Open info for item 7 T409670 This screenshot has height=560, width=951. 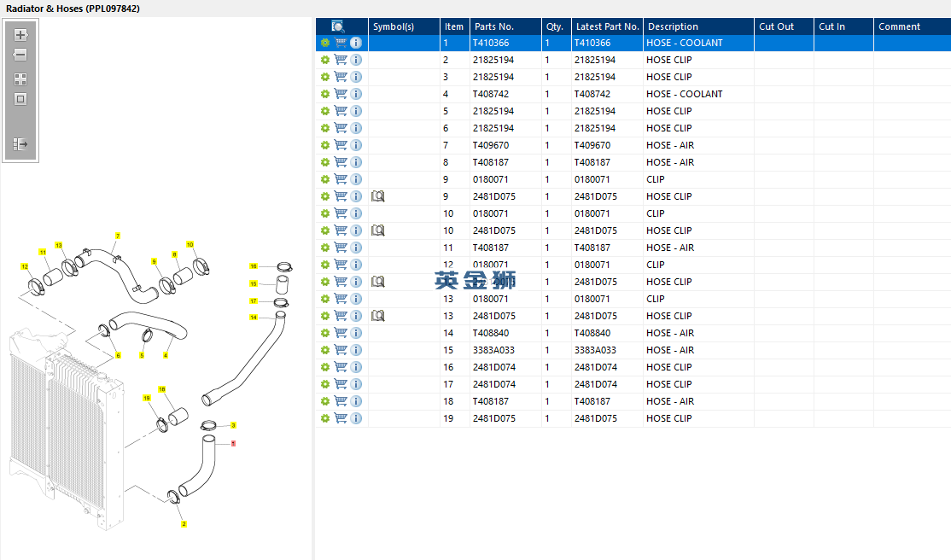[356, 145]
